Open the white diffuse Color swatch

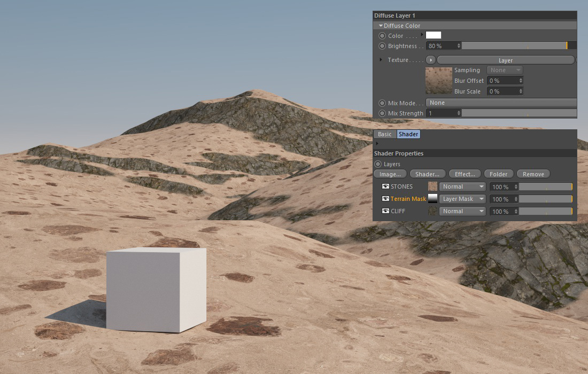(x=434, y=35)
